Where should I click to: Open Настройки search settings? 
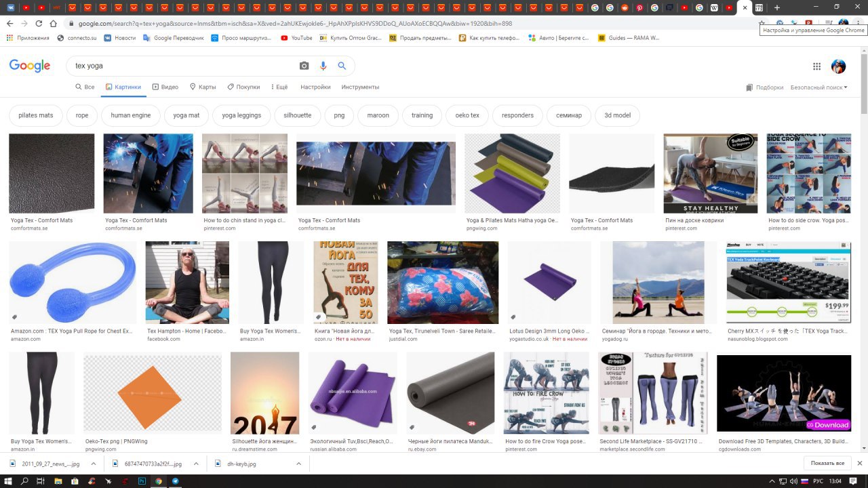coord(315,87)
